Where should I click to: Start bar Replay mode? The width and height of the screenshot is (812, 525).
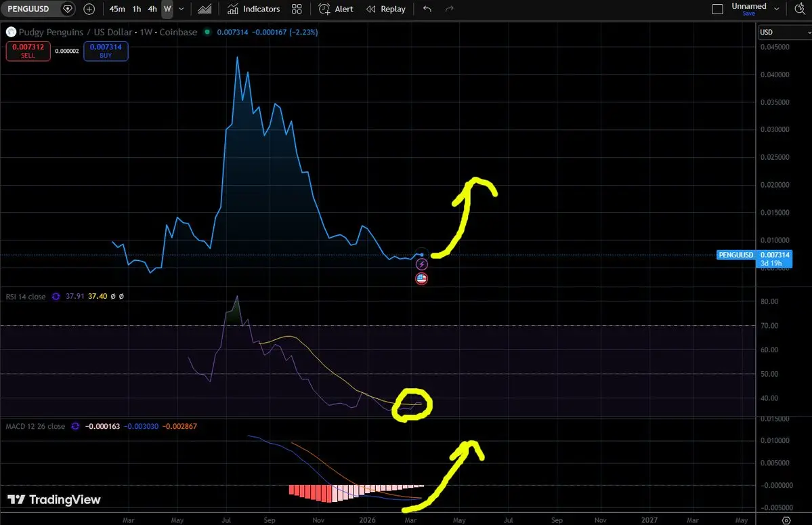pyautogui.click(x=386, y=9)
